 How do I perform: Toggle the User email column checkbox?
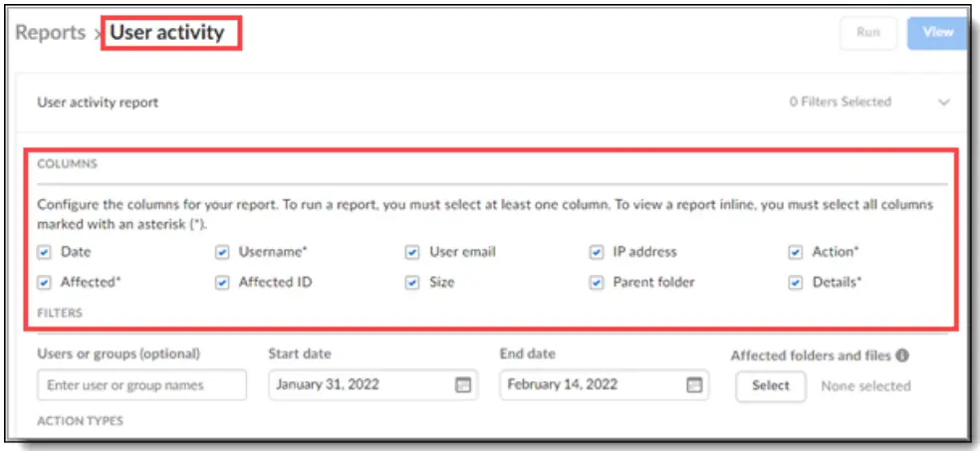(x=412, y=252)
